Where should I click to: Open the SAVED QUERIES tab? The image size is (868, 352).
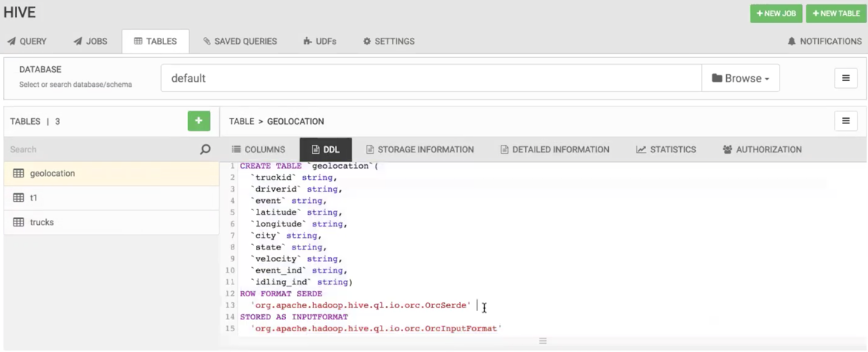(x=240, y=42)
